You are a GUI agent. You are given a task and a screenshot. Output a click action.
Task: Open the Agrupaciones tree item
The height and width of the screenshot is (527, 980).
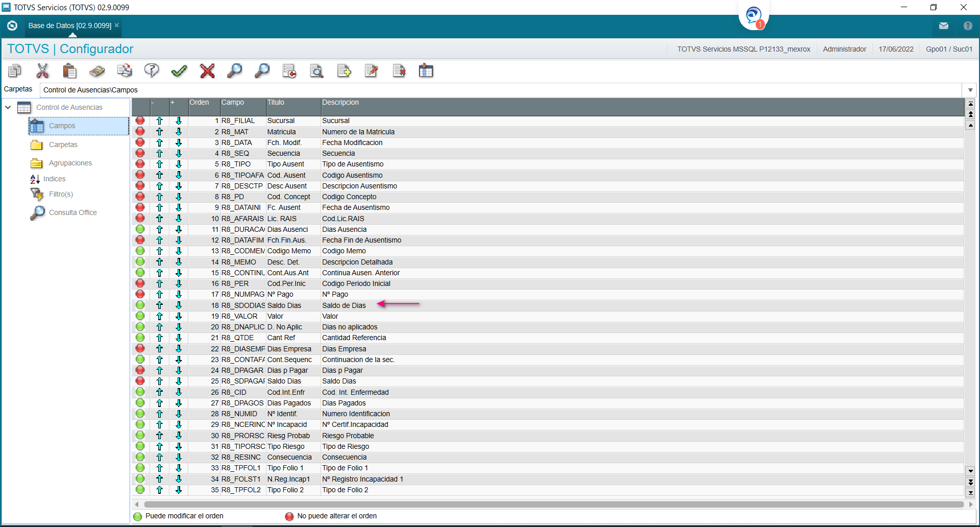70,163
